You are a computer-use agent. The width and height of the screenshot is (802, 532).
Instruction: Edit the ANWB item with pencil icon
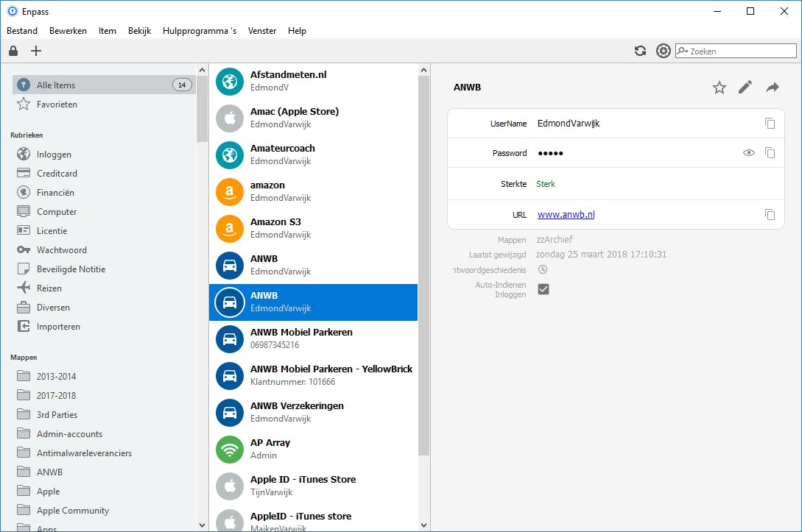745,88
